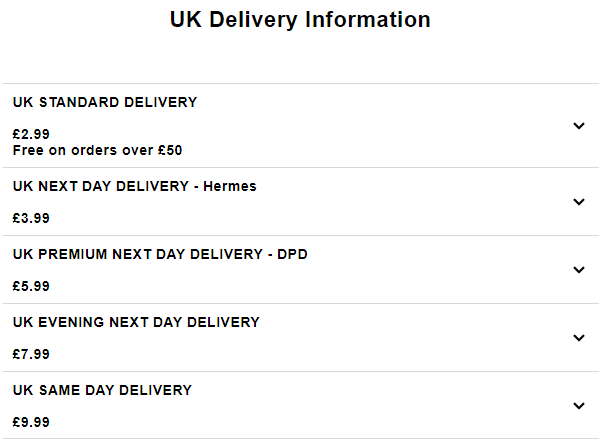This screenshot has width=614, height=447.
Task: Click the UK PREMIUM NEXT DAY DELIVERY heading
Action: click(x=136, y=254)
